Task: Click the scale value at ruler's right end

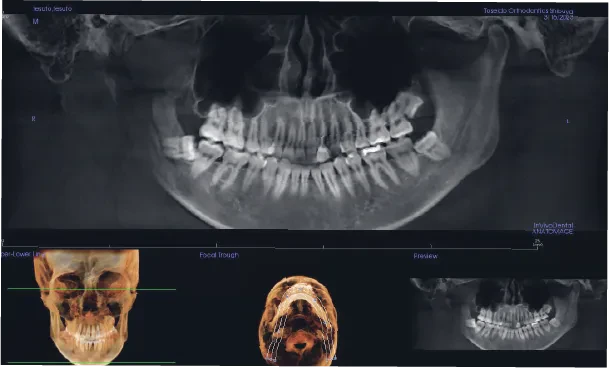Action: point(538,242)
